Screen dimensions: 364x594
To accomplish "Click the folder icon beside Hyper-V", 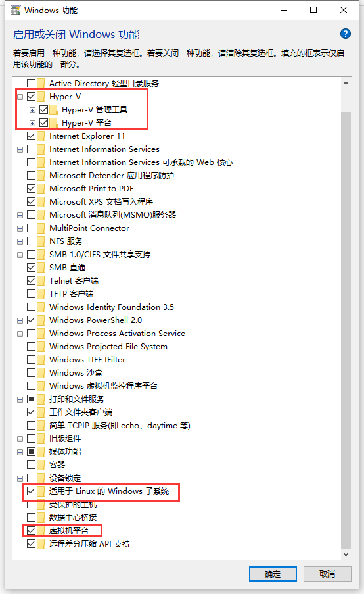I will pyautogui.click(x=41, y=96).
